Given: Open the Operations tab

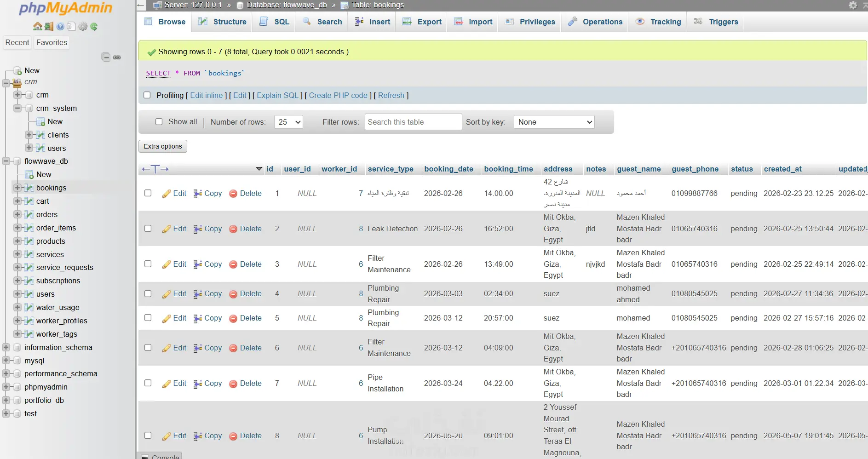Looking at the screenshot, I should (x=595, y=22).
